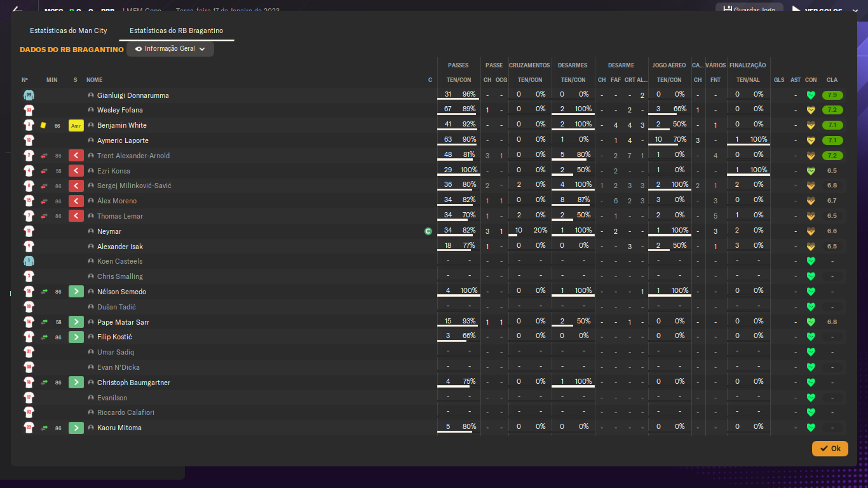
Task: Click substituted-off arrow for Trent Alexander-Arnold
Action: click(x=76, y=156)
